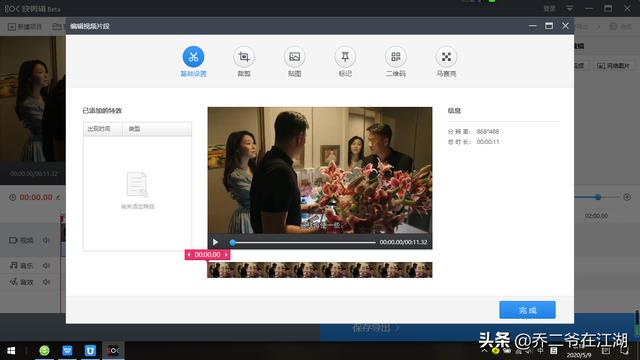Open the green browser icon in taskbar
The width and height of the screenshot is (640, 360).
point(44,351)
